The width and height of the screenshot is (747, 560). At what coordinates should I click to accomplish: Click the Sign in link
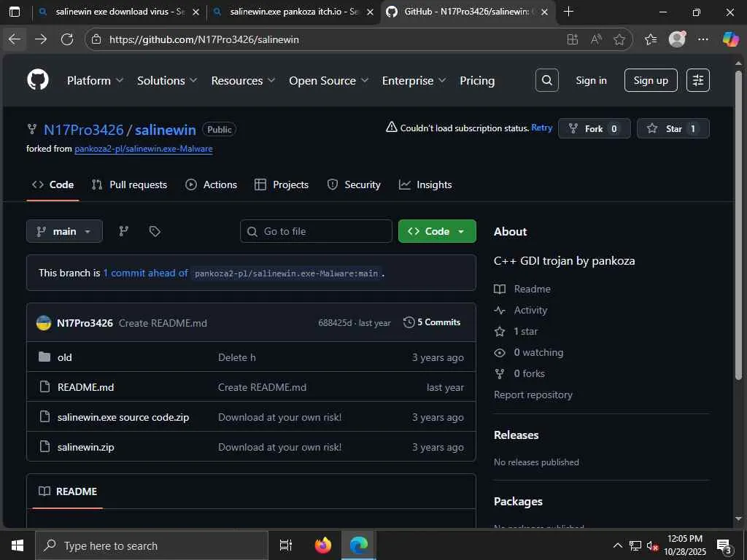pyautogui.click(x=591, y=80)
